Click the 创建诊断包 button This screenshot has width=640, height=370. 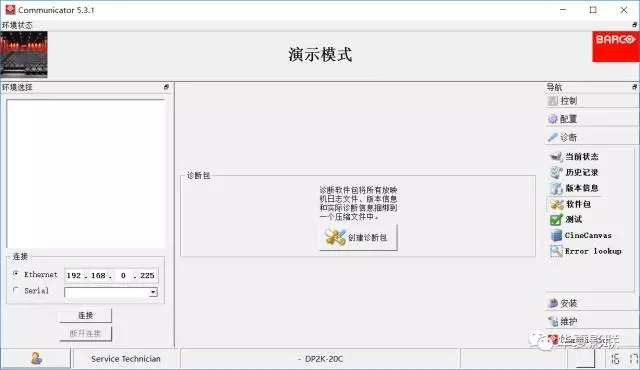(358, 237)
